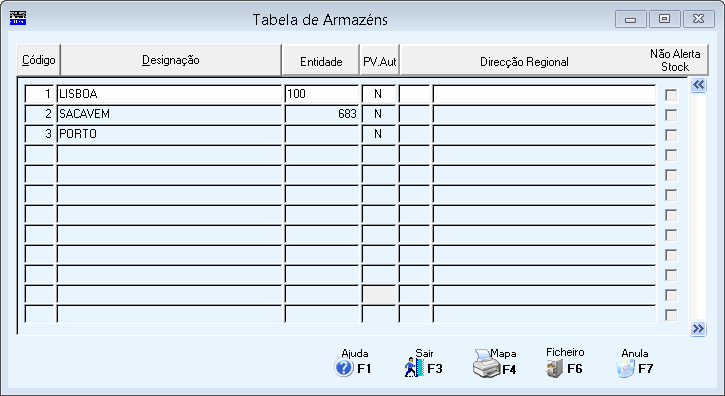This screenshot has width=725, height=396.
Task: Click the Direcção Regional field for SACAVEM
Action: click(x=544, y=114)
